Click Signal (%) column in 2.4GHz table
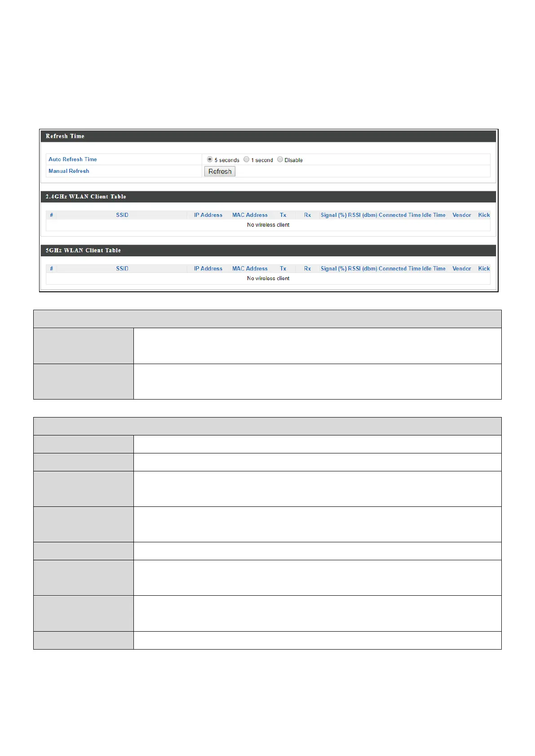Viewport: 535px width, 756px height. tap(333, 215)
